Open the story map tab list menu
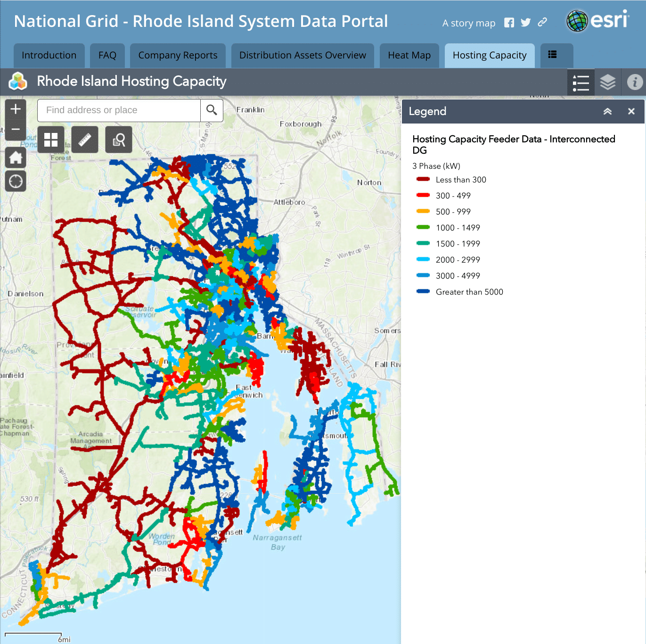Screen dimensions: 646x644 pos(553,55)
